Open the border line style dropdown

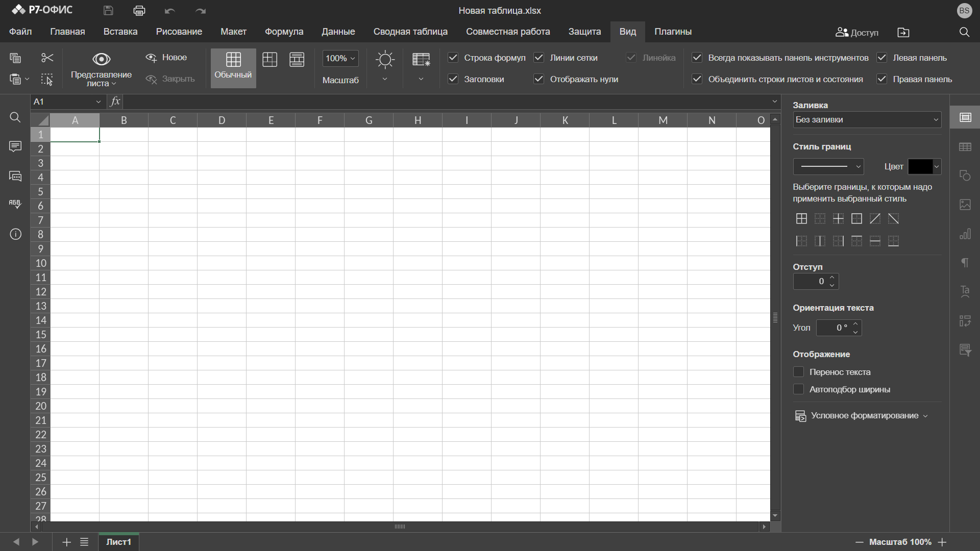click(828, 166)
